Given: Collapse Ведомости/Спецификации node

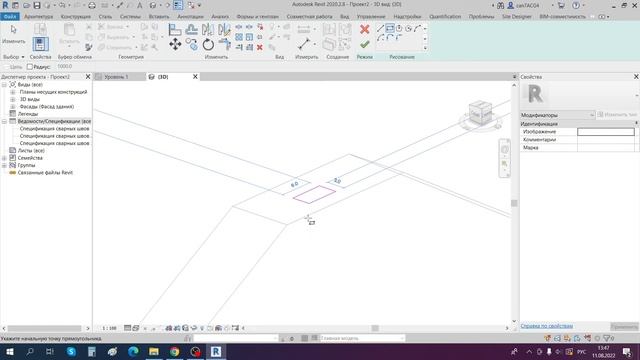Looking at the screenshot, I should 4,121.
